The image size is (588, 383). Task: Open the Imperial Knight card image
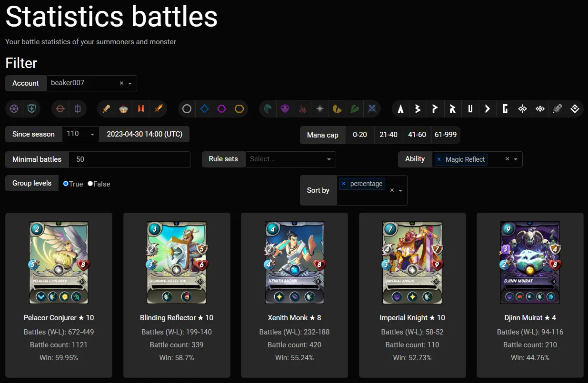coord(412,263)
